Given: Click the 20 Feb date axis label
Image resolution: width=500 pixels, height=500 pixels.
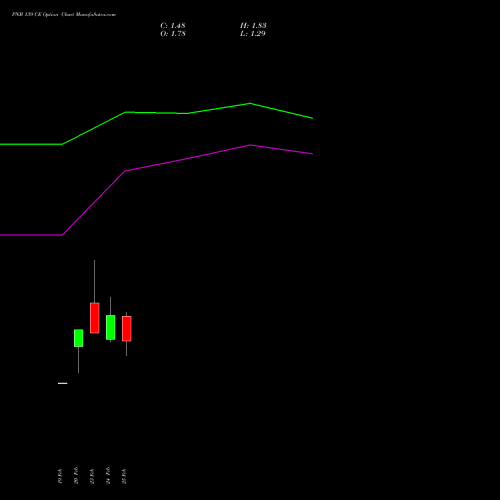Looking at the screenshot, I should point(76,475).
